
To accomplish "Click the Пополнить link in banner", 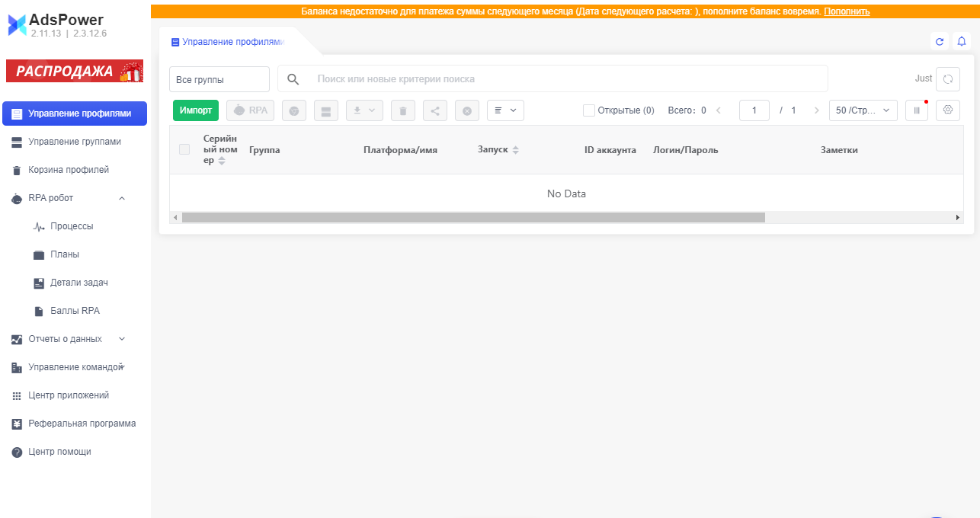I will pos(847,11).
